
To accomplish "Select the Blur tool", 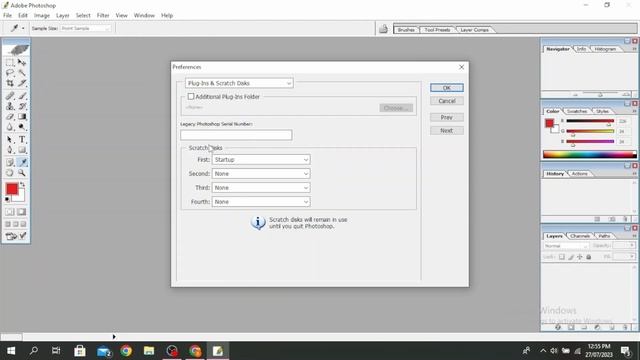I will (x=10, y=127).
